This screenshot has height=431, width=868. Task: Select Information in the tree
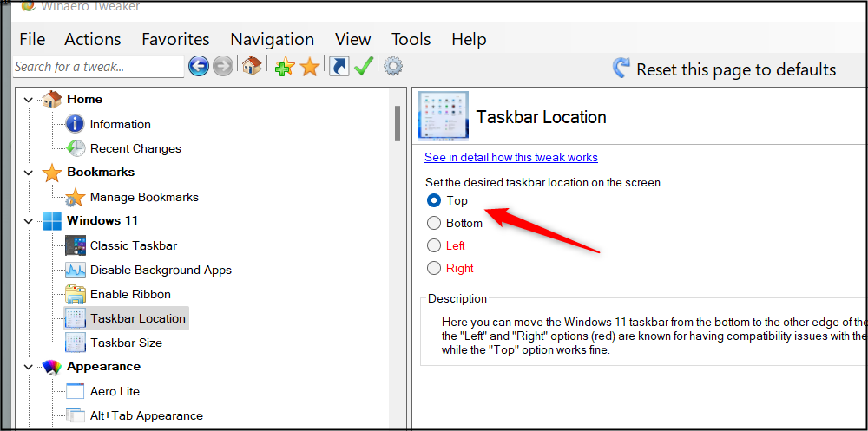120,124
